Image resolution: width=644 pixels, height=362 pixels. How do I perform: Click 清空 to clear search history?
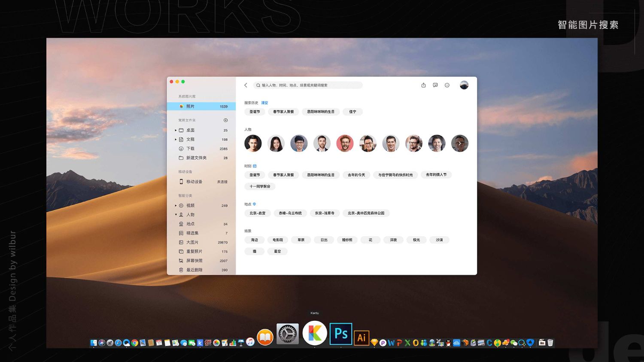tap(264, 103)
